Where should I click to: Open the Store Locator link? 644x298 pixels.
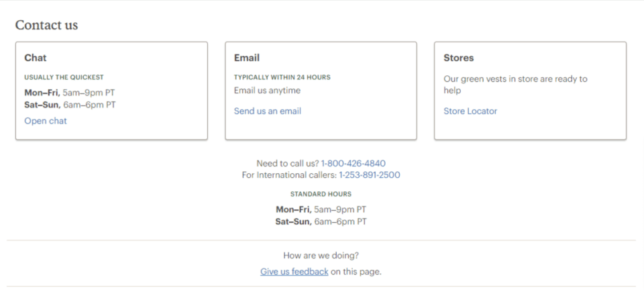[x=470, y=111]
